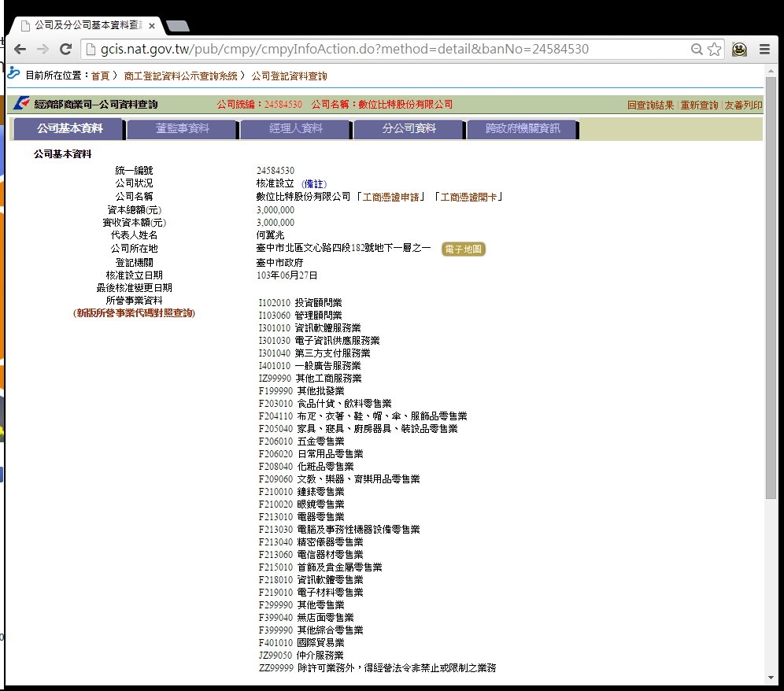Click the 經濟部商業司 logo icon

[21, 104]
